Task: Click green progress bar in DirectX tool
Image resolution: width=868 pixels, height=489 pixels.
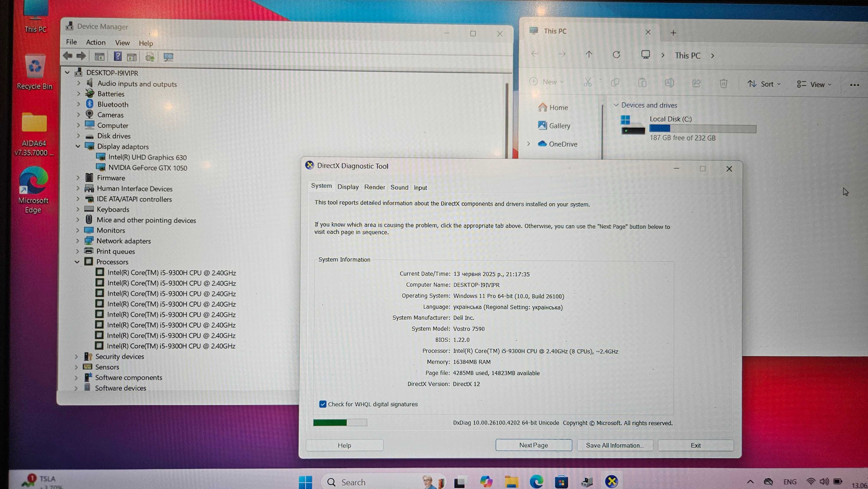Action: pos(340,423)
